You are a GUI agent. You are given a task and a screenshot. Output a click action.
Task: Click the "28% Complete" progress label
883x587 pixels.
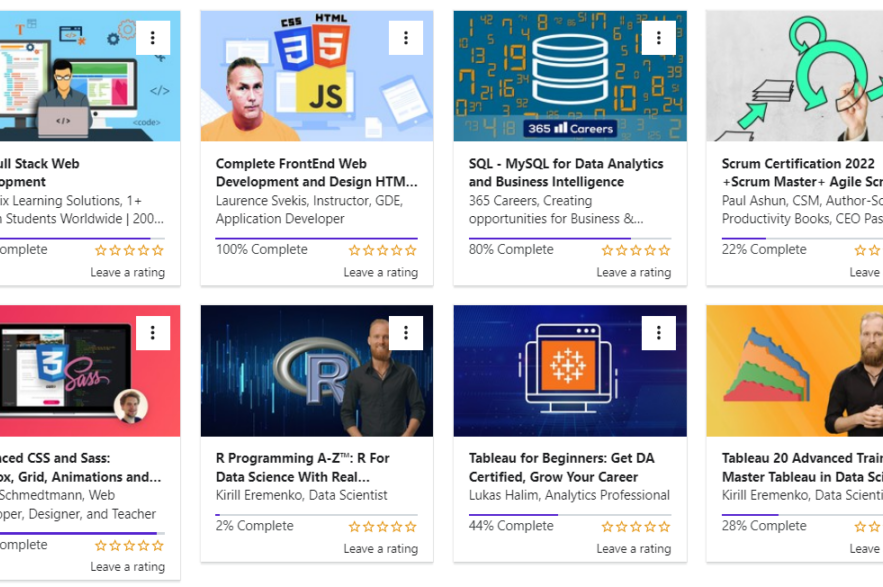pos(764,526)
